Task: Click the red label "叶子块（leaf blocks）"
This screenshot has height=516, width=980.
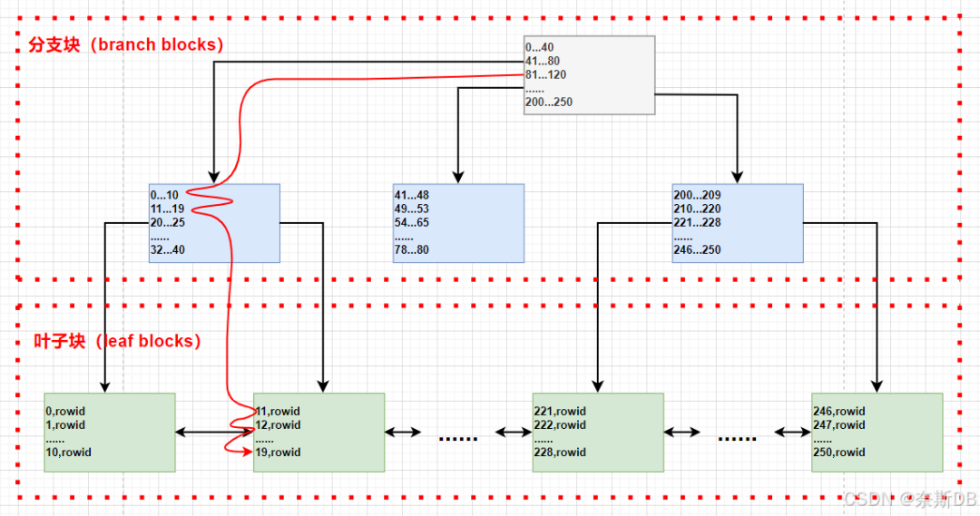Action: (x=117, y=341)
